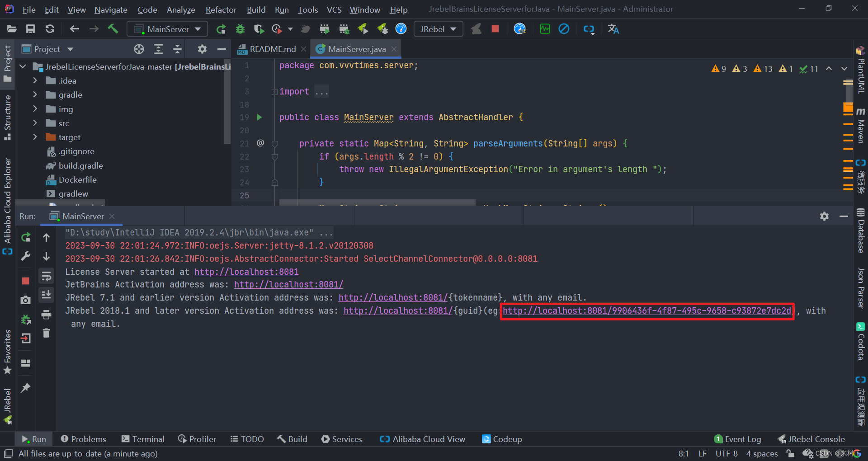Viewport: 868px width, 461px height.
Task: Pin the Run tab with pin icon
Action: [x=26, y=388]
